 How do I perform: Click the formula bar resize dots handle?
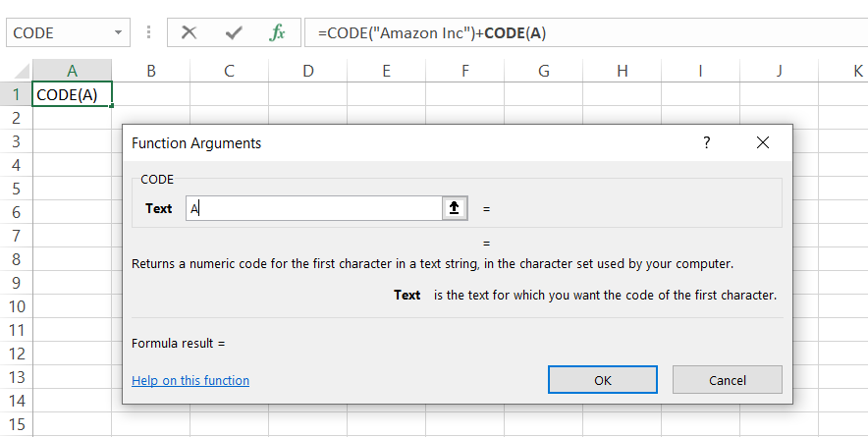pyautogui.click(x=149, y=32)
